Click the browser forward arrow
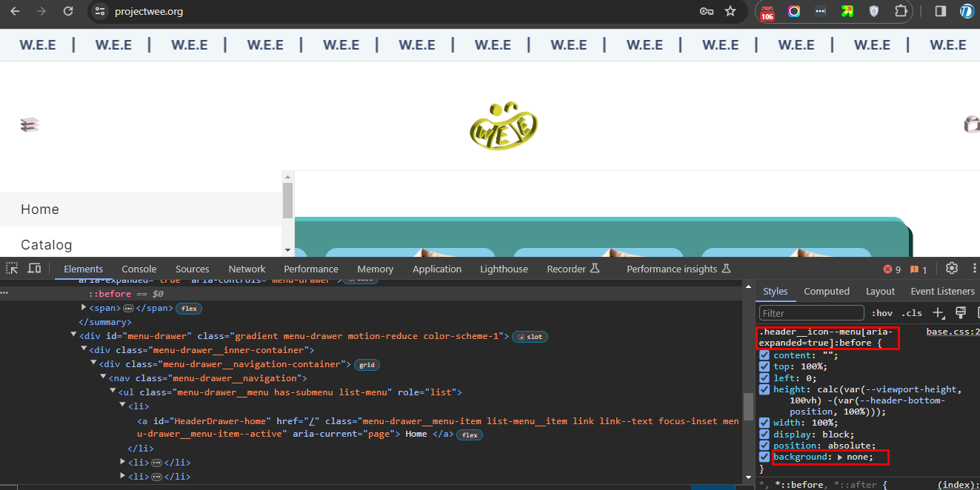980x490 pixels. [41, 11]
